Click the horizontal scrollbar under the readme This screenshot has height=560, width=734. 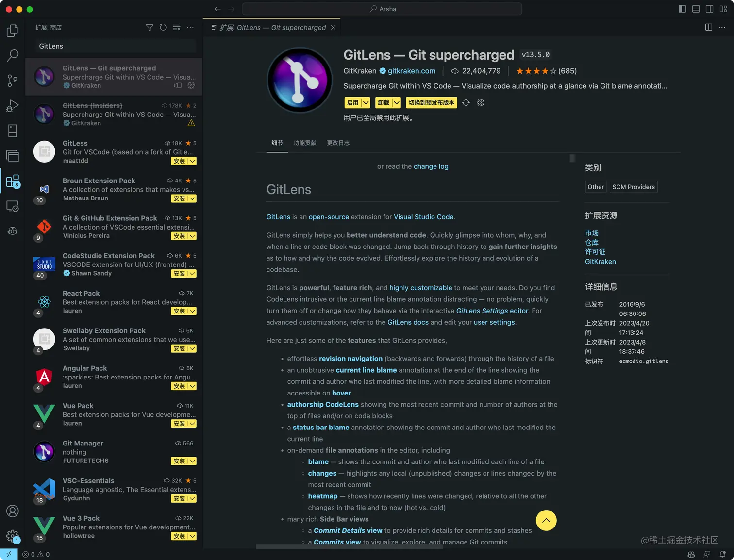[x=349, y=546]
